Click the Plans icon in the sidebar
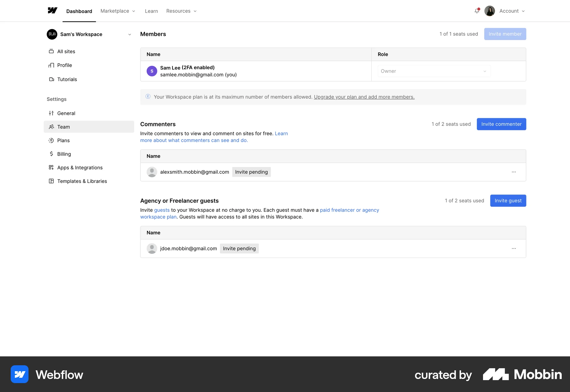The height and width of the screenshot is (392, 570). coord(51,140)
